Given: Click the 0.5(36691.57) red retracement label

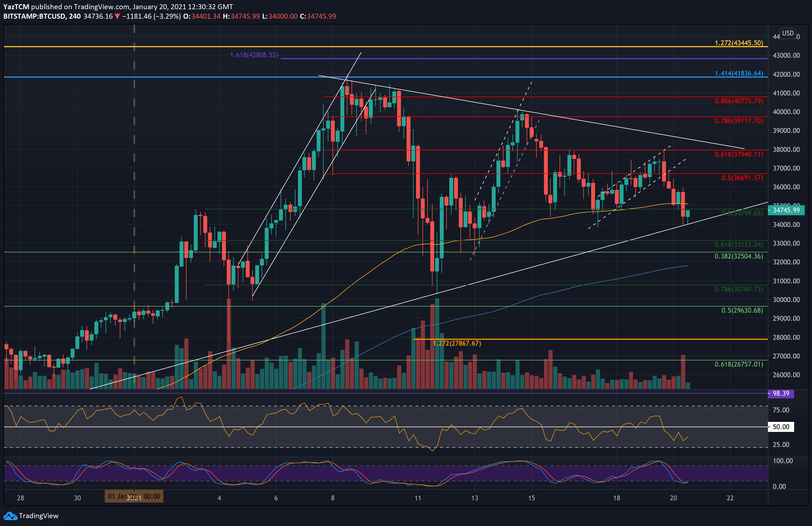Looking at the screenshot, I should click(742, 178).
